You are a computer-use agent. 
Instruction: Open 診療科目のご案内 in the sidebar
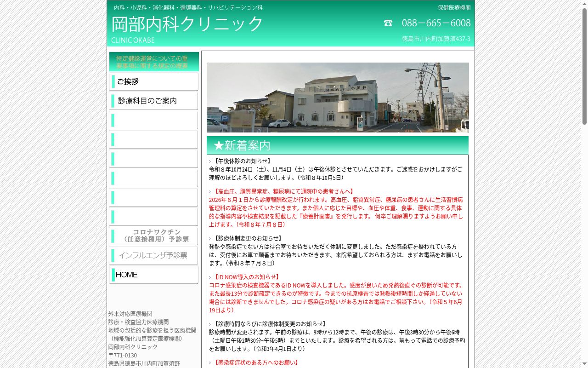pyautogui.click(x=154, y=101)
